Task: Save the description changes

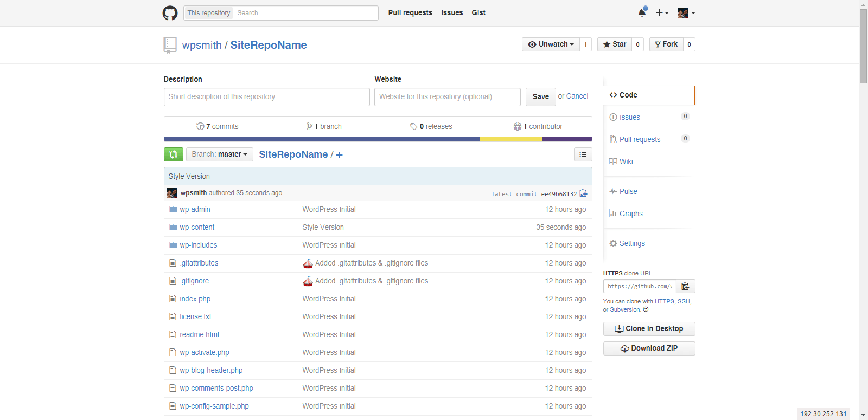Action: (541, 97)
